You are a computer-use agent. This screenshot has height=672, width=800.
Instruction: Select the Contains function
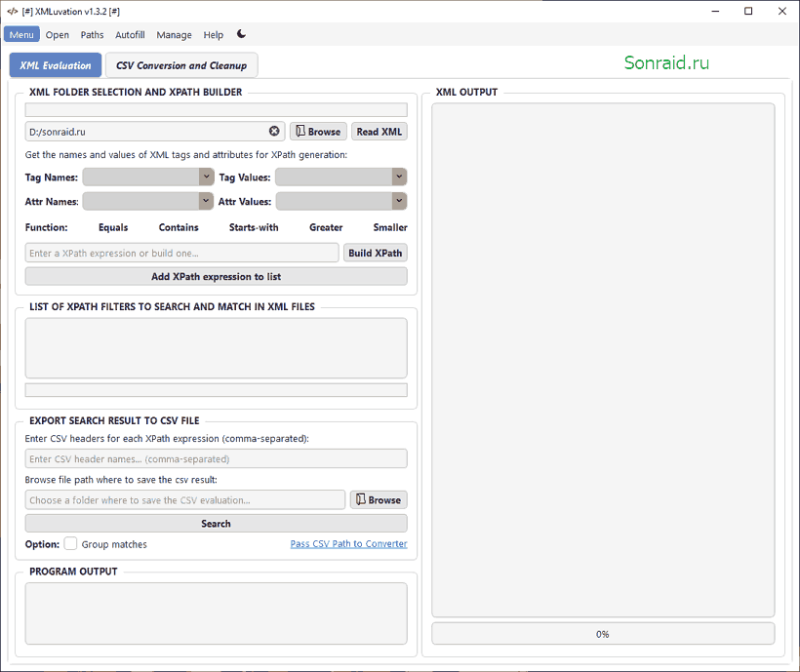[x=179, y=227]
